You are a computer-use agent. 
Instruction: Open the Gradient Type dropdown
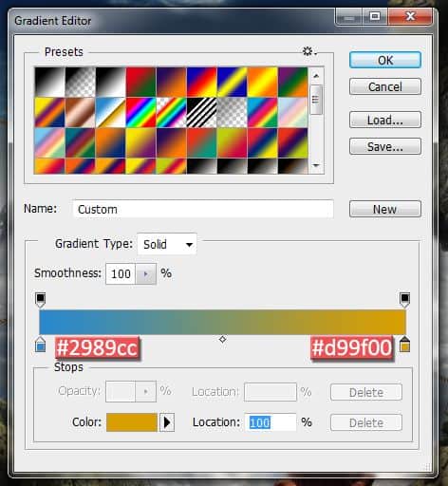pos(167,244)
